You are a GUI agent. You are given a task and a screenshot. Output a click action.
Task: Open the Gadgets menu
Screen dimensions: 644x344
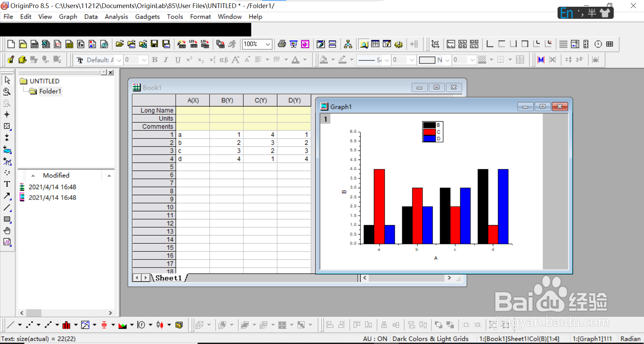(x=147, y=17)
